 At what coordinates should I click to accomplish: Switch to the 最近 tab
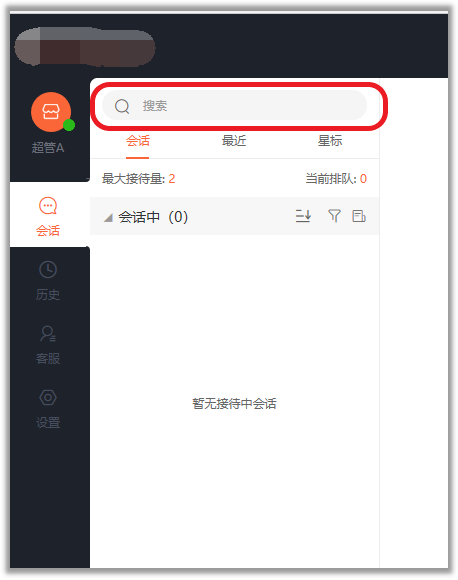(x=234, y=141)
